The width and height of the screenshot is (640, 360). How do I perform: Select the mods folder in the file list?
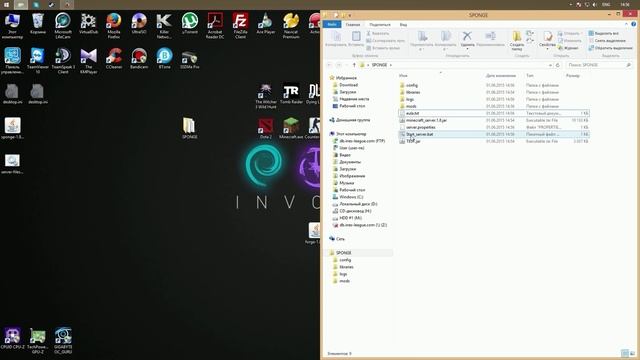click(411, 106)
